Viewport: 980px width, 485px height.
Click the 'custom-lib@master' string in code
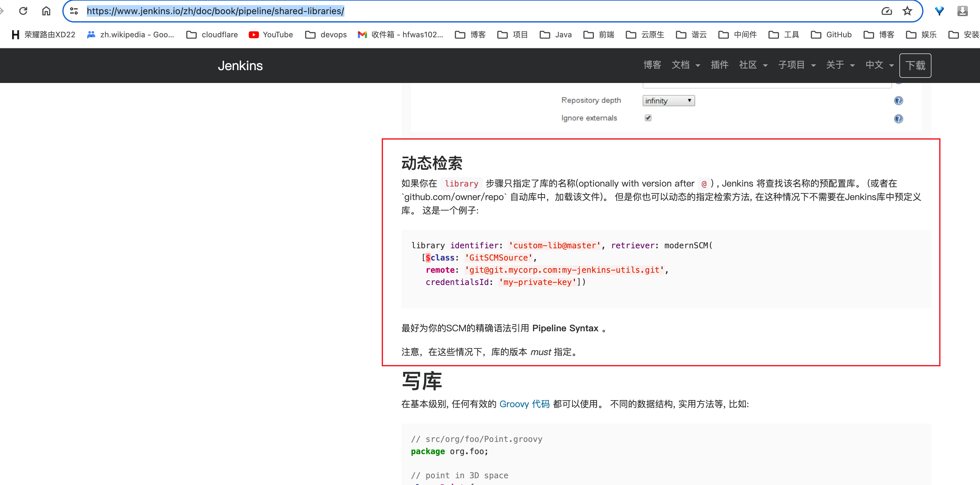(x=554, y=245)
